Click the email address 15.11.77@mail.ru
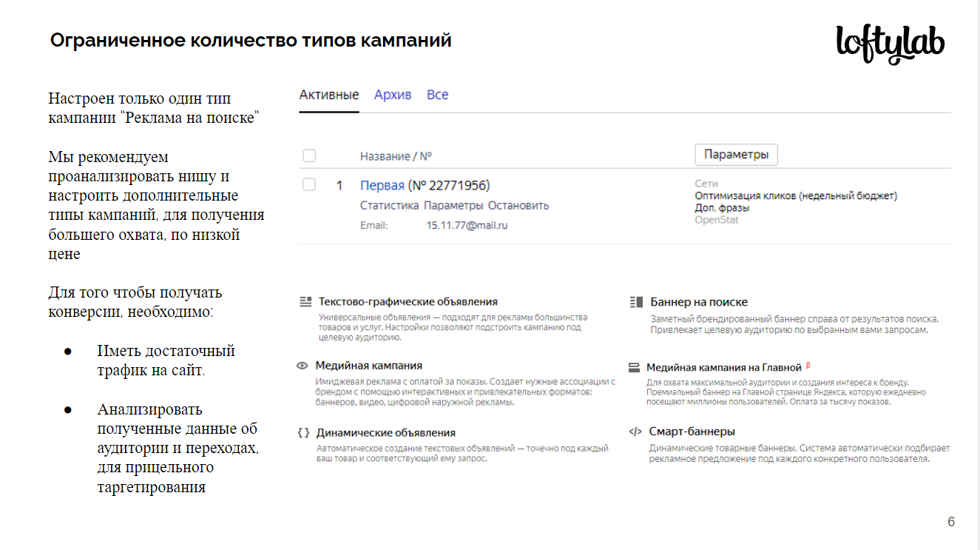This screenshot has height=550, width=980. tap(467, 225)
